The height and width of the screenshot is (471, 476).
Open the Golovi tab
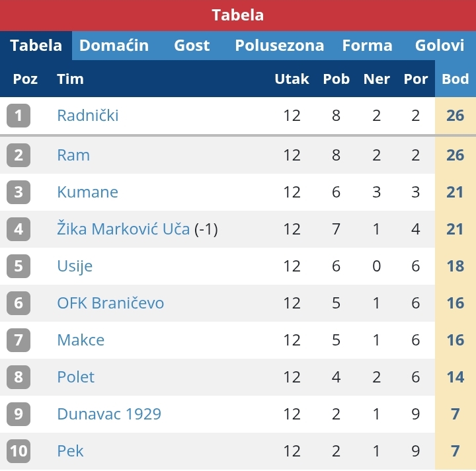click(x=440, y=46)
